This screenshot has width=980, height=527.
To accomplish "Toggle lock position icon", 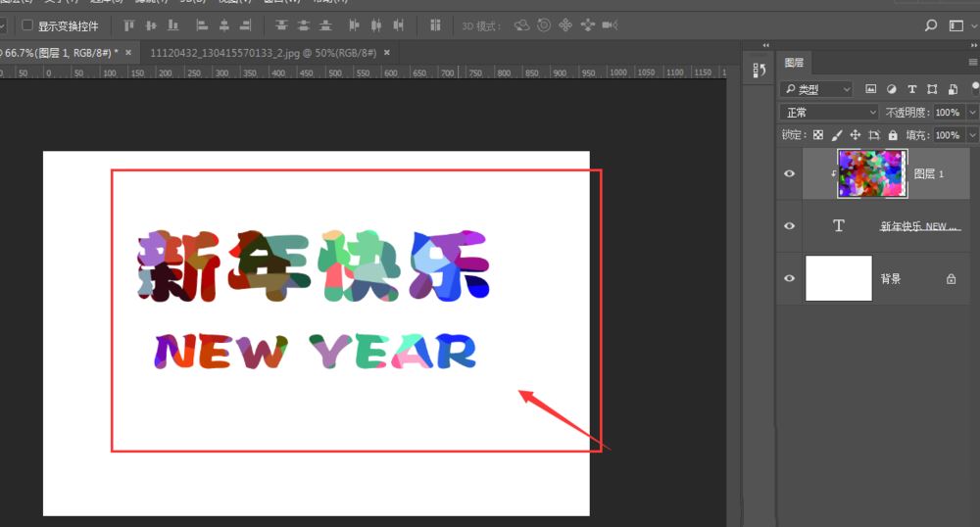I will point(856,135).
